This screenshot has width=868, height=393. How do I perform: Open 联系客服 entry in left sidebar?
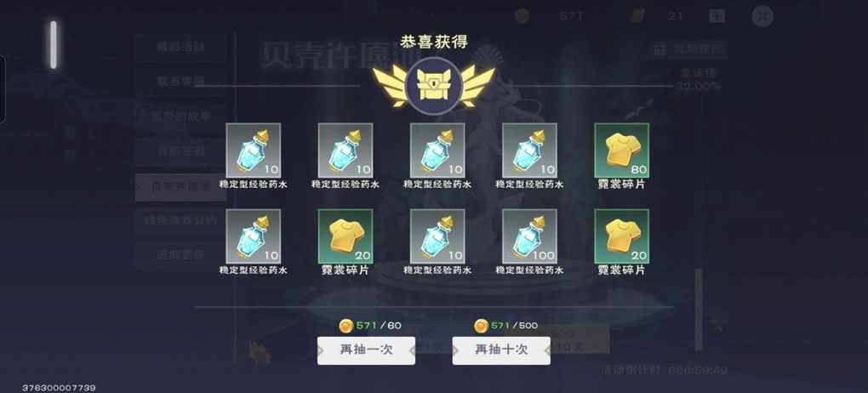(x=180, y=82)
